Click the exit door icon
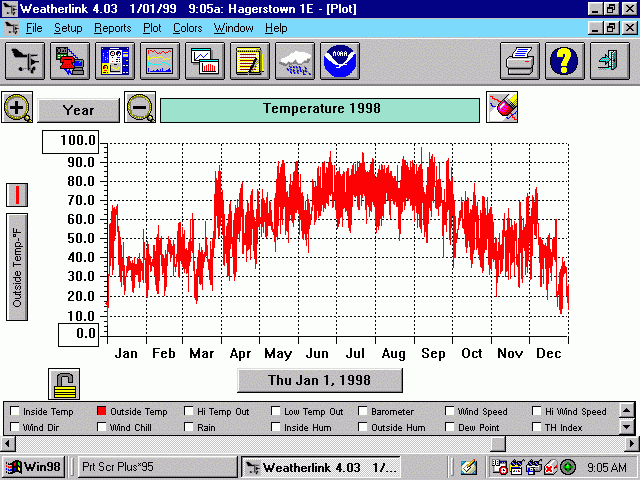Screen dimensions: 640x480 [x=609, y=61]
